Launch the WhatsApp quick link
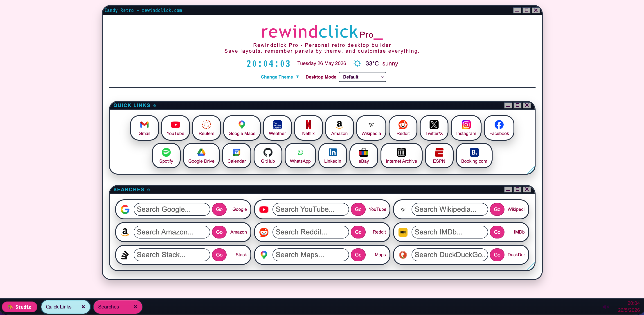This screenshot has height=315, width=644. click(300, 156)
